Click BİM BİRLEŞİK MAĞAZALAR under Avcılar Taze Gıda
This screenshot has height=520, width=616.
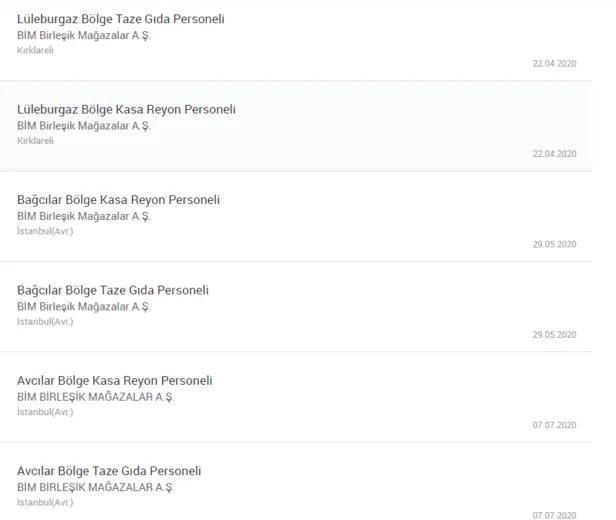point(96,487)
